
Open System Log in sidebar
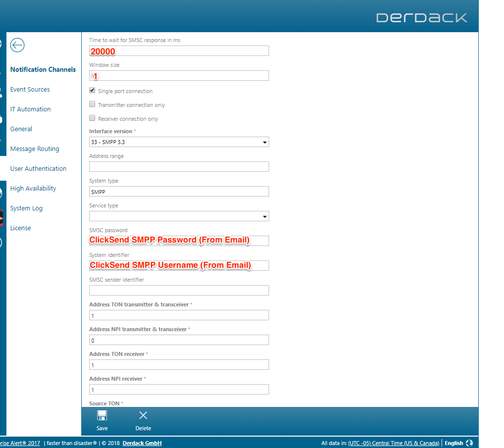tap(26, 208)
